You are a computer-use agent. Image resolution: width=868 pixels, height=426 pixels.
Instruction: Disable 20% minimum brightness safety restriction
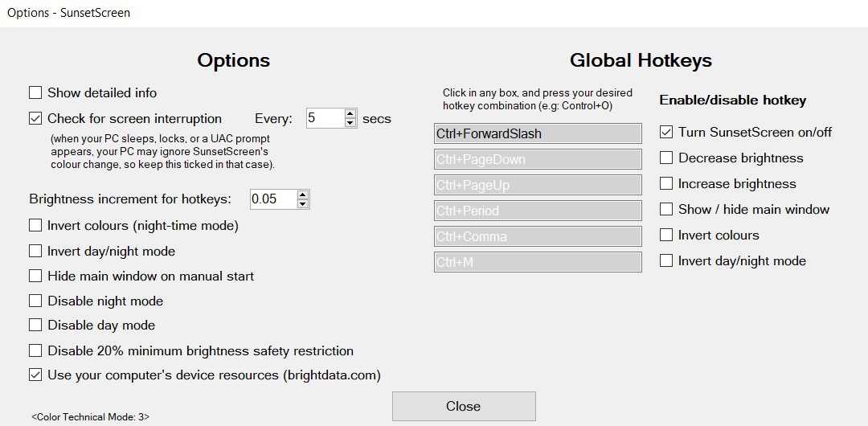(35, 350)
